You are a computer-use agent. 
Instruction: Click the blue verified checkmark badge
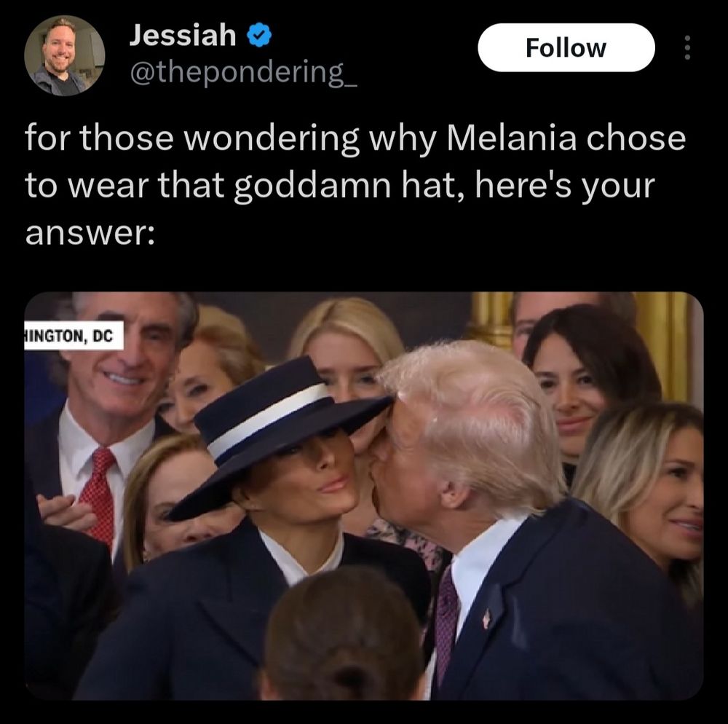(258, 36)
